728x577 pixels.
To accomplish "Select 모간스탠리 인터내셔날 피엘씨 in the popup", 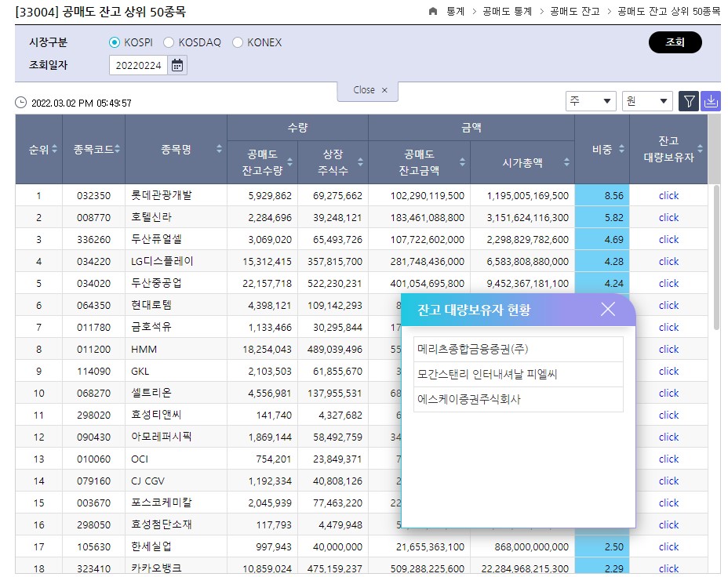I will 518,374.
